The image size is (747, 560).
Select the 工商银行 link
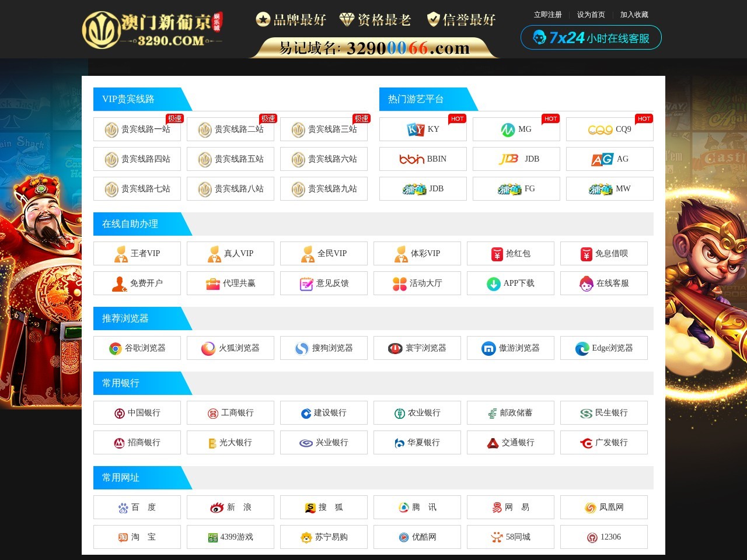[231, 413]
